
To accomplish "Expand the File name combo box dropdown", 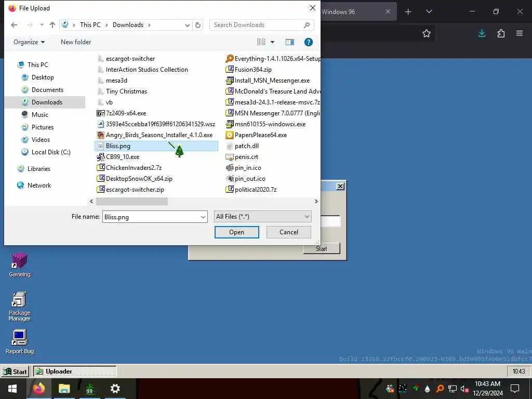I will coord(203,217).
